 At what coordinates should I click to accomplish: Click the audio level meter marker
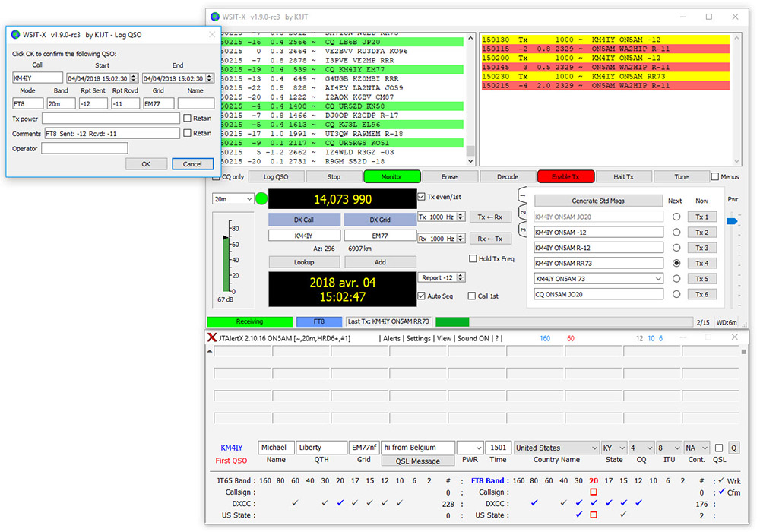coord(226,237)
